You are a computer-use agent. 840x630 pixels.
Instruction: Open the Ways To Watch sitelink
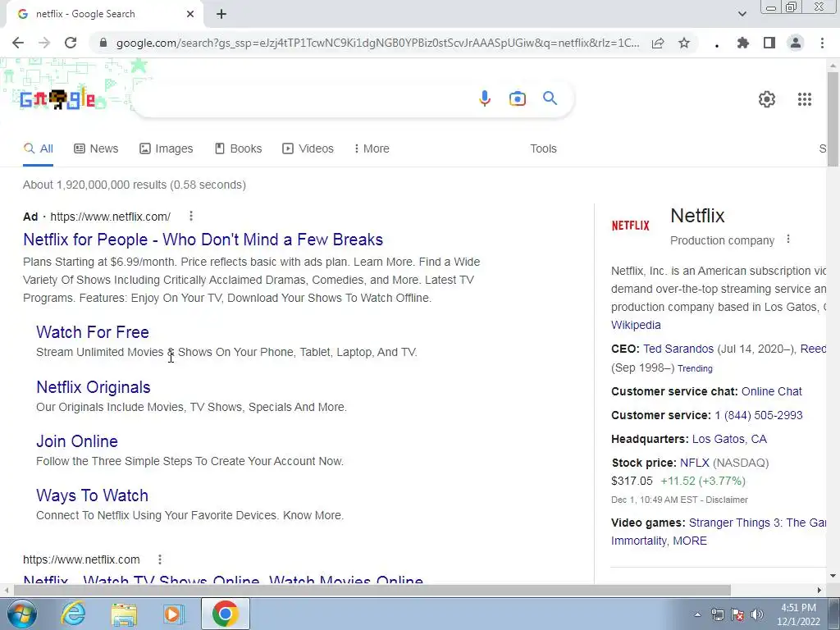click(x=92, y=495)
